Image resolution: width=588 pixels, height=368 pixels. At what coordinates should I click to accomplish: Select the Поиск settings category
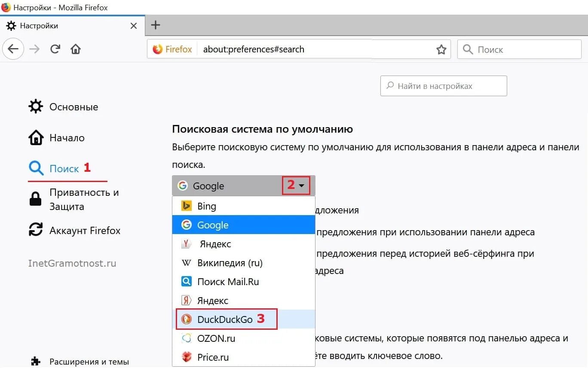tap(54, 169)
